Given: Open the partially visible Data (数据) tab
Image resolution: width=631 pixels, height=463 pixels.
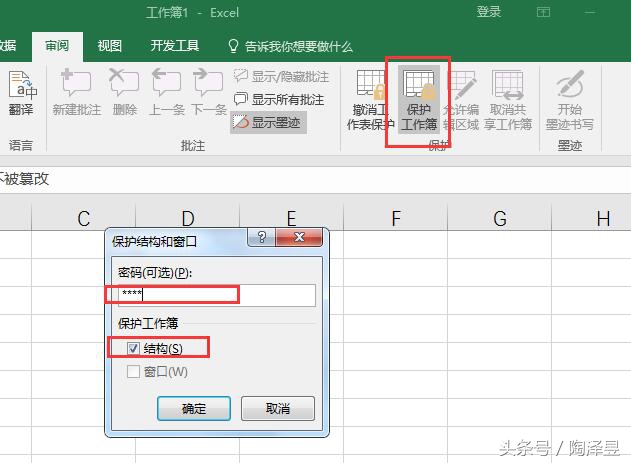Looking at the screenshot, I should pyautogui.click(x=8, y=45).
